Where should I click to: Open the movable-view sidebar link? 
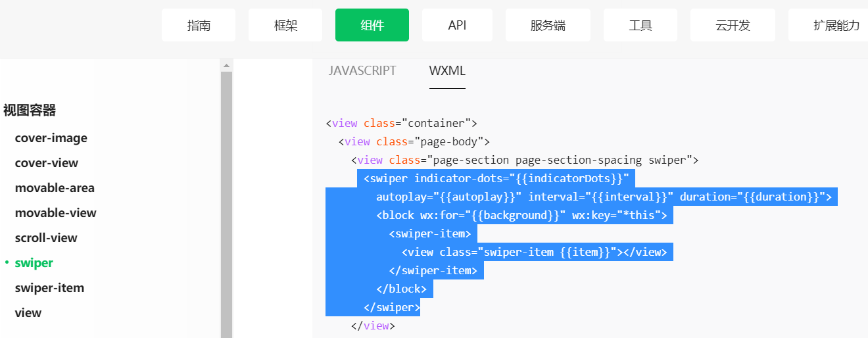click(56, 213)
